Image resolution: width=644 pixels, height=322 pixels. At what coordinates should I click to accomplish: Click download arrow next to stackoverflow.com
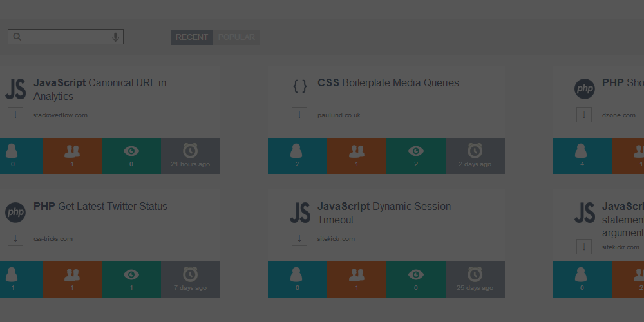click(x=15, y=115)
